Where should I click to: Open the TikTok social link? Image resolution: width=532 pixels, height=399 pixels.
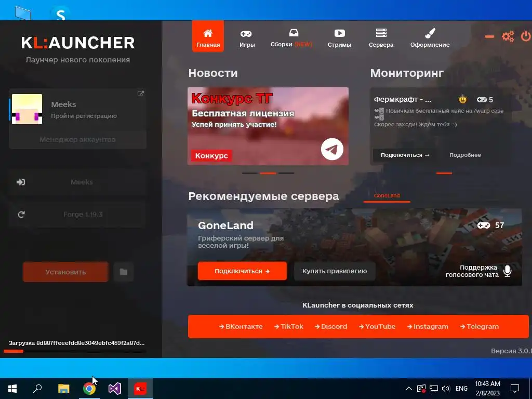(x=289, y=326)
